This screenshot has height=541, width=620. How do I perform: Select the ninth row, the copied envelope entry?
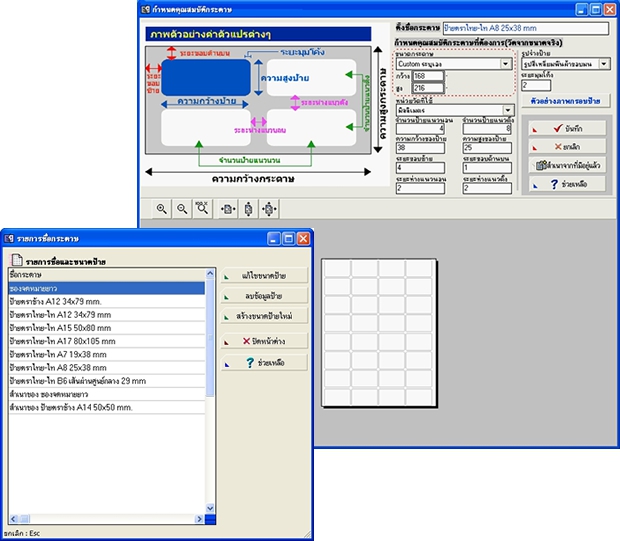[x=107, y=394]
